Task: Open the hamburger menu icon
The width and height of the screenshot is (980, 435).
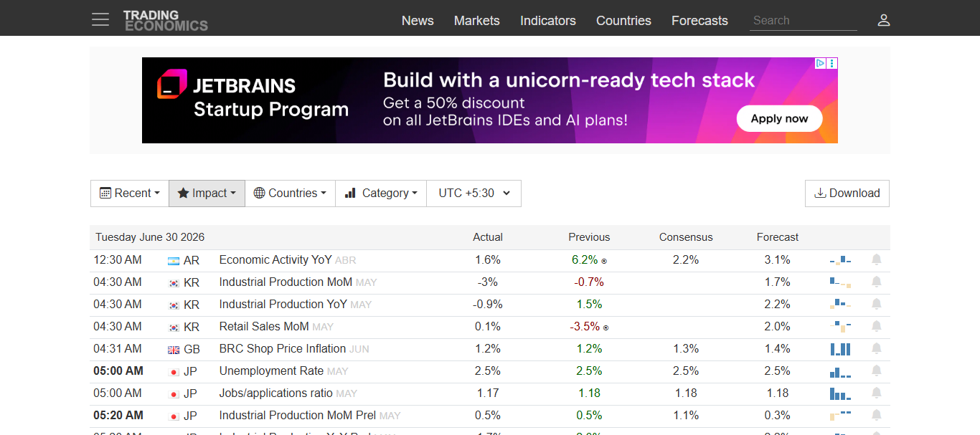Action: click(x=100, y=19)
